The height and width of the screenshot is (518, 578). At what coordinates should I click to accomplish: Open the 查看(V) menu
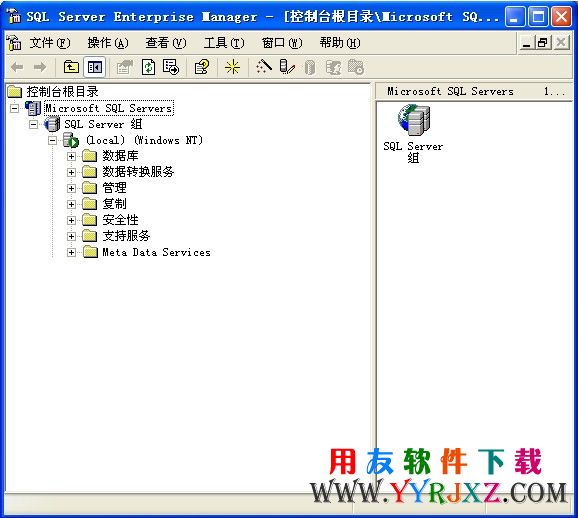[166, 43]
